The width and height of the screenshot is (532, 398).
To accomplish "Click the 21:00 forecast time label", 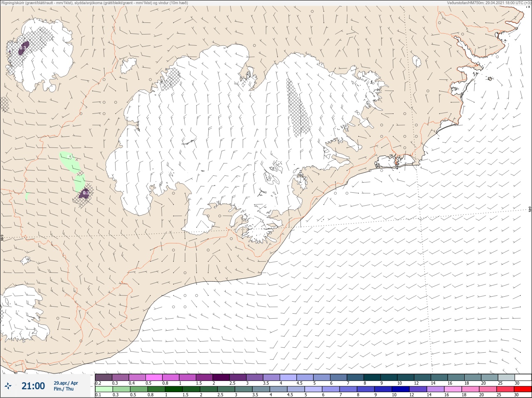I will [x=33, y=386].
